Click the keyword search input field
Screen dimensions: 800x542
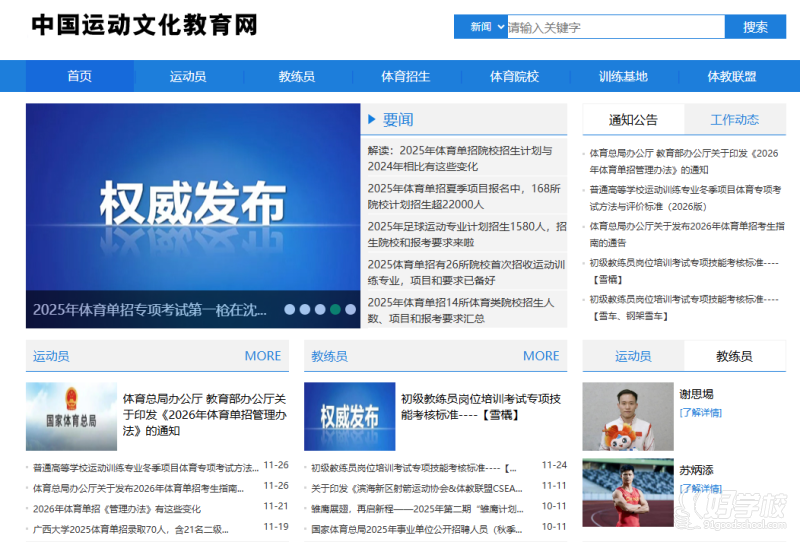tap(615, 27)
